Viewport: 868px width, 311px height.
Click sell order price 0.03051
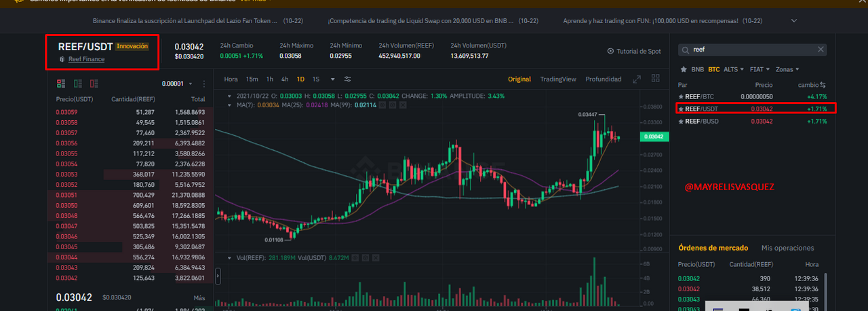coord(66,195)
